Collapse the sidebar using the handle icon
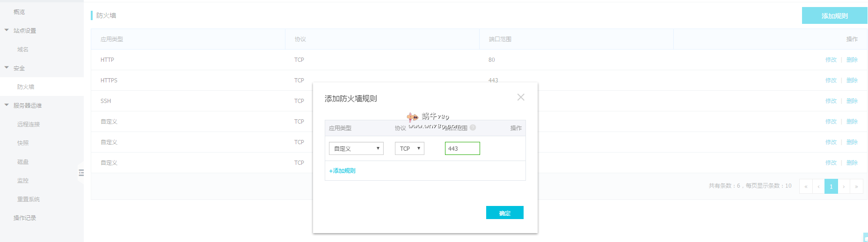The height and width of the screenshot is (242, 868). click(x=81, y=173)
